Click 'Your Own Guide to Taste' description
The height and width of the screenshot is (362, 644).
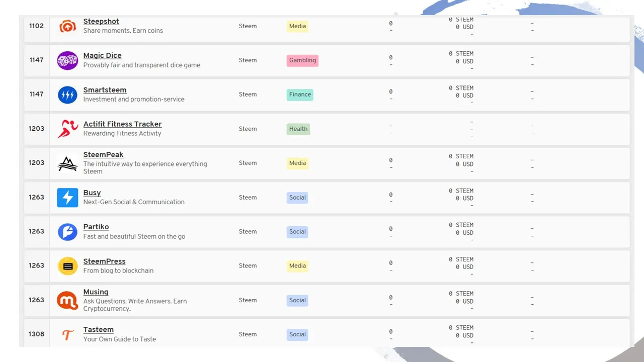tap(120, 339)
